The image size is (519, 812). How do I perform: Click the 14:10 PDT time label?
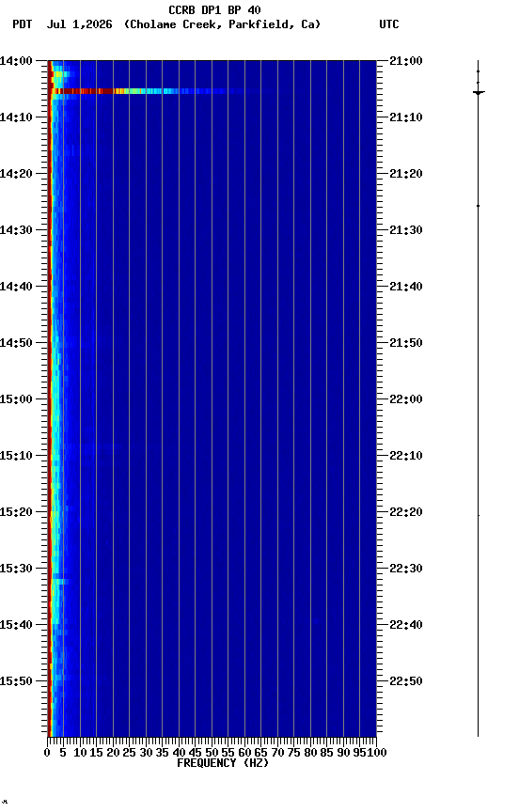pyautogui.click(x=16, y=117)
